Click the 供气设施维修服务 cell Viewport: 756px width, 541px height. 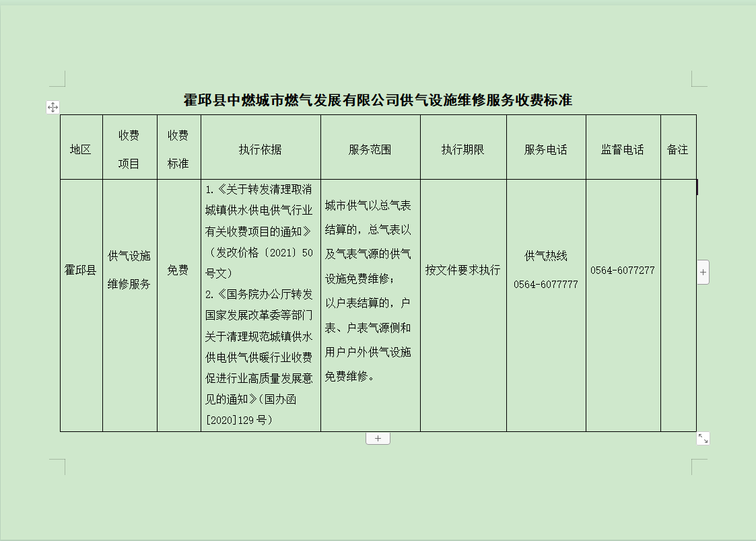click(x=129, y=270)
